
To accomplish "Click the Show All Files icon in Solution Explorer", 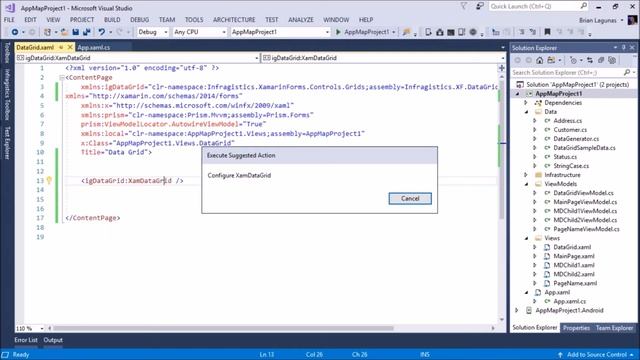I will pyautogui.click(x=612, y=60).
